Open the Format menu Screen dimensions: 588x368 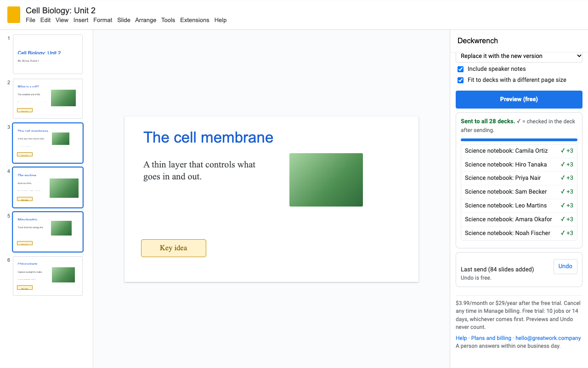(x=103, y=20)
